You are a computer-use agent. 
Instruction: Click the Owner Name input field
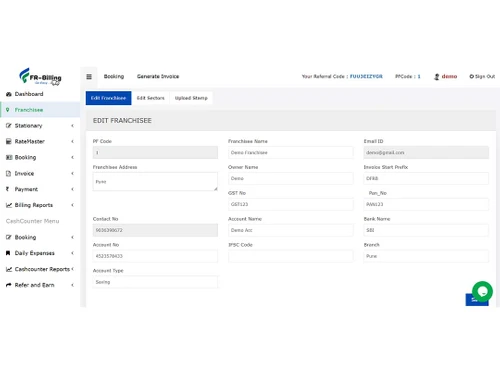(290, 178)
